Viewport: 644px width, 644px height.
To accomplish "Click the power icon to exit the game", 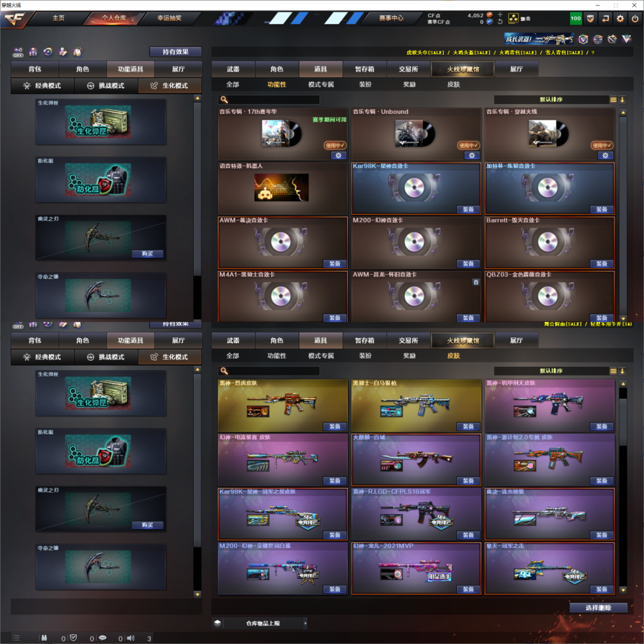I will (x=635, y=18).
